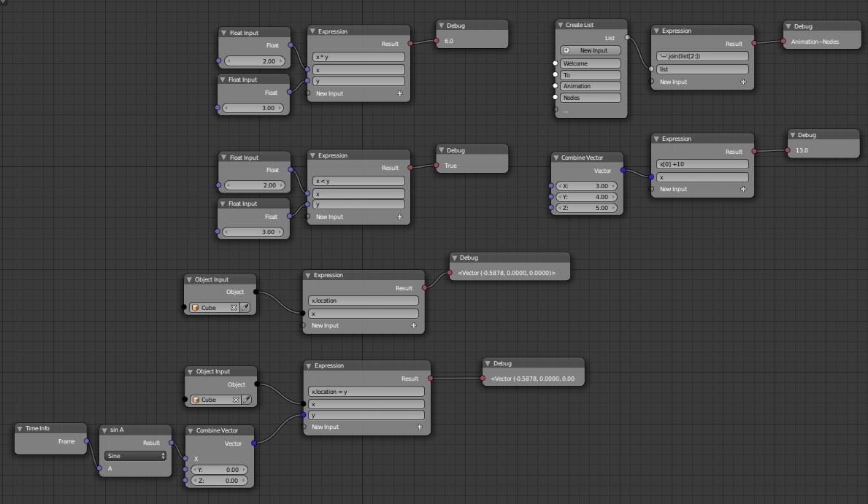Image resolution: width=868 pixels, height=504 pixels.
Task: Click the X: 3.00 slider in Combine Vector
Action: (x=586, y=186)
